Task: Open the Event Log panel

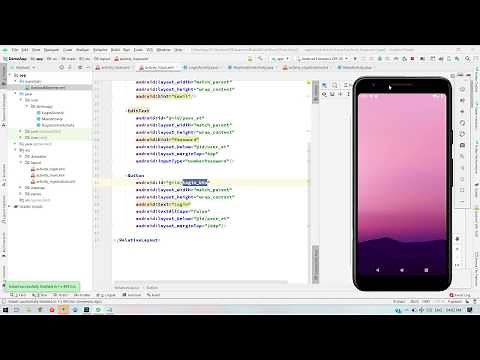Action: (459, 295)
